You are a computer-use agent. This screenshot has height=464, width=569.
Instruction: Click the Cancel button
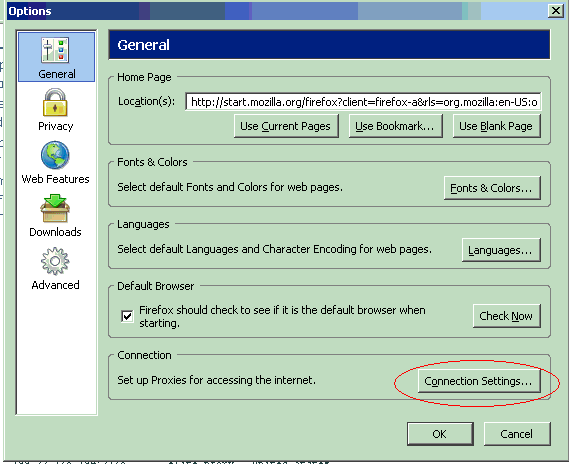(517, 434)
